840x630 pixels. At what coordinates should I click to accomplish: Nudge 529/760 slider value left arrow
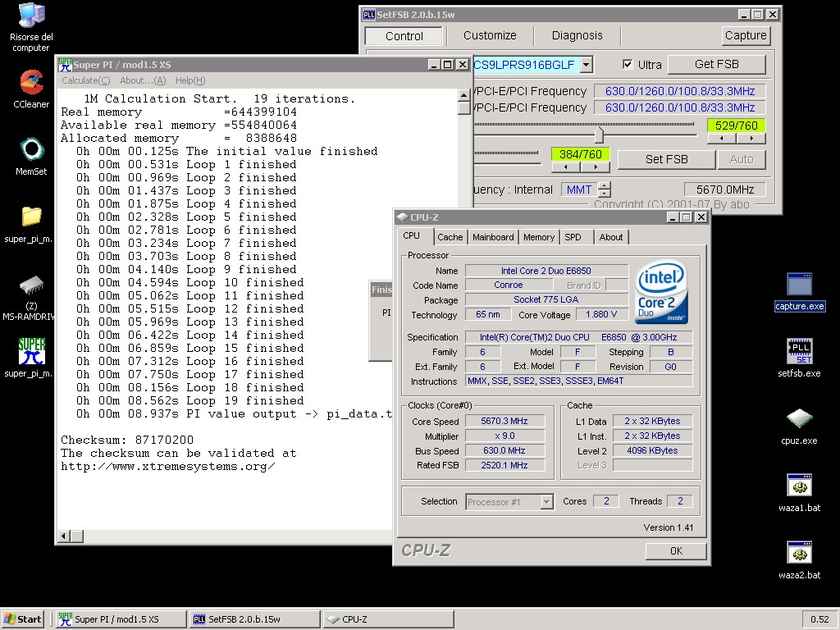point(722,138)
